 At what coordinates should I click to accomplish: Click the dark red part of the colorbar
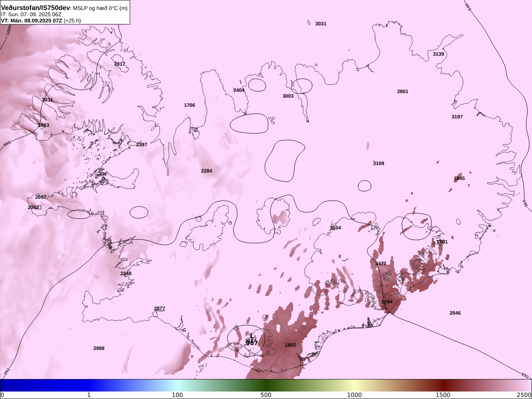pos(443,385)
